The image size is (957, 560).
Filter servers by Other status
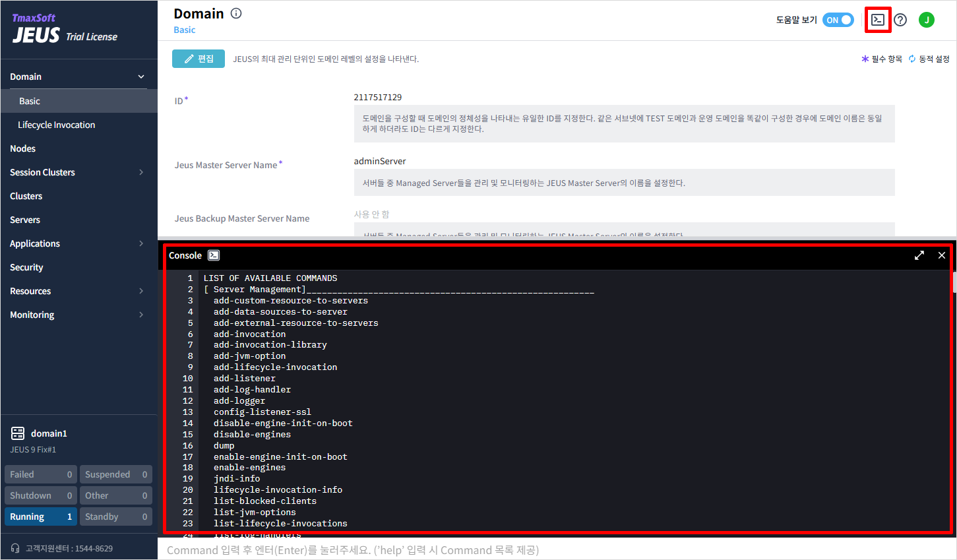[x=116, y=495]
